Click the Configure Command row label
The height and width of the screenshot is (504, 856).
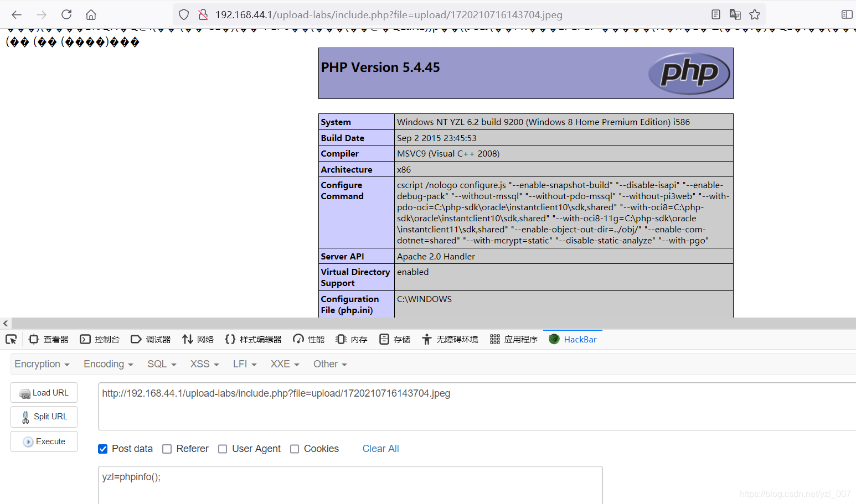pos(342,191)
